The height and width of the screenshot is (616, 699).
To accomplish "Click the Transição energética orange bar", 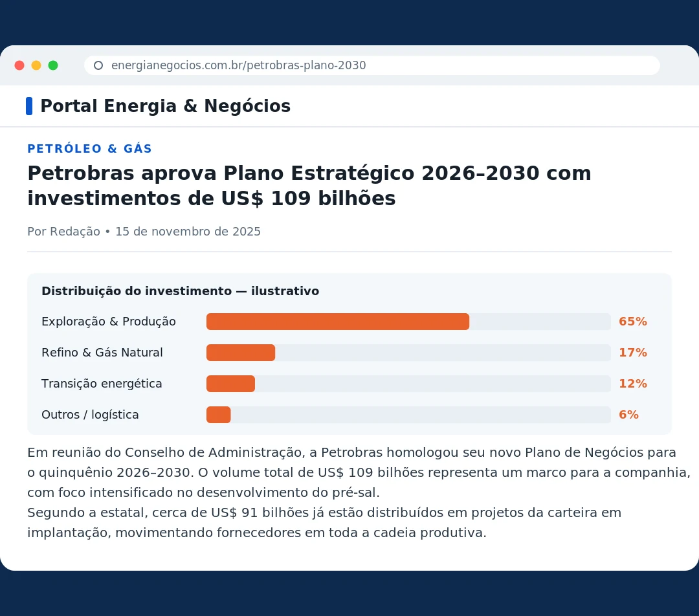I will click(230, 384).
